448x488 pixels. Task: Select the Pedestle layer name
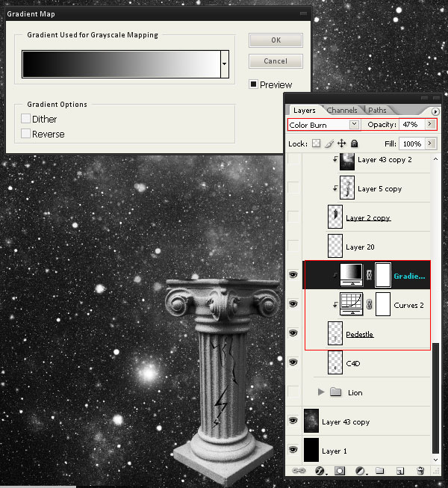360,334
